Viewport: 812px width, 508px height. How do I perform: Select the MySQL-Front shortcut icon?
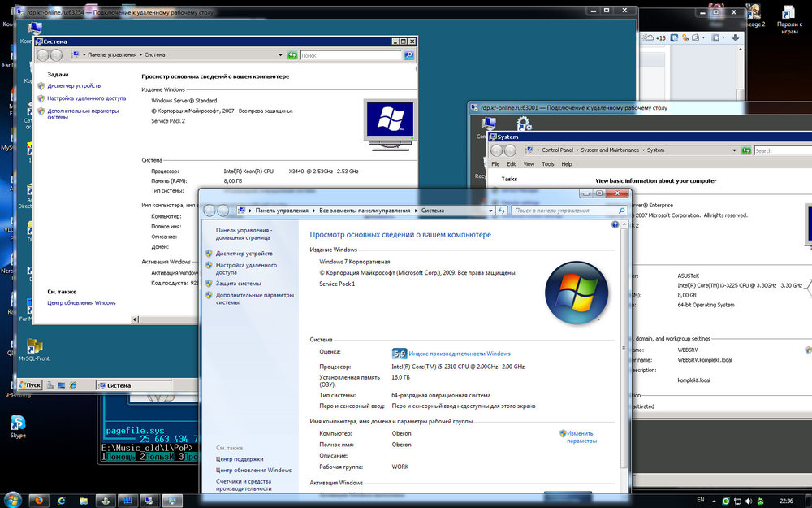(x=34, y=347)
